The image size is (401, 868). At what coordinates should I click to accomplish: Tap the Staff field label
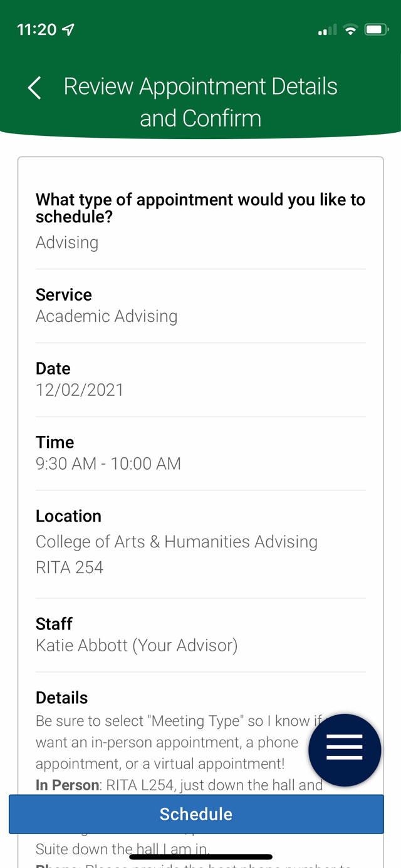54,624
